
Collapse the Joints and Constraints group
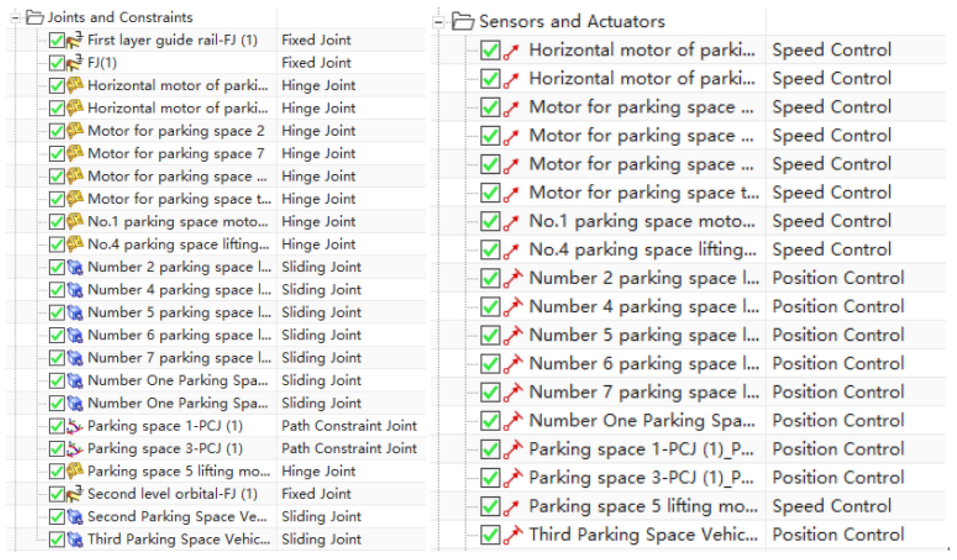pos(15,17)
